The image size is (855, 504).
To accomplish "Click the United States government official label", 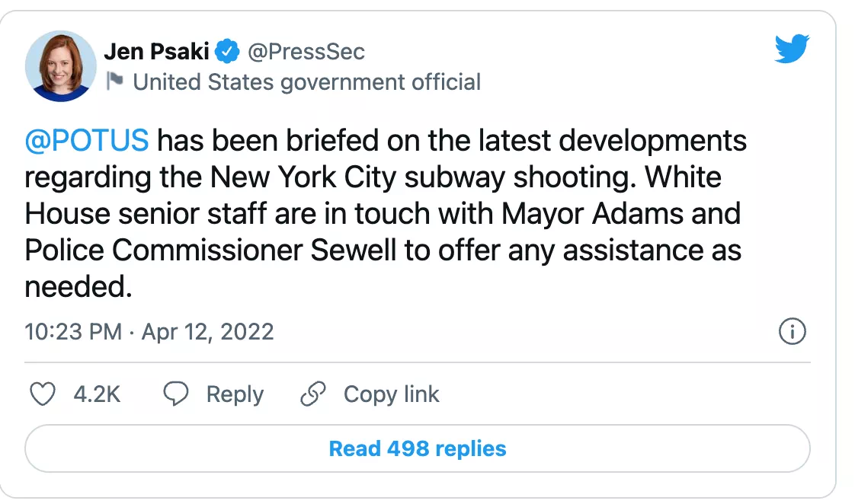I will pyautogui.click(x=306, y=81).
